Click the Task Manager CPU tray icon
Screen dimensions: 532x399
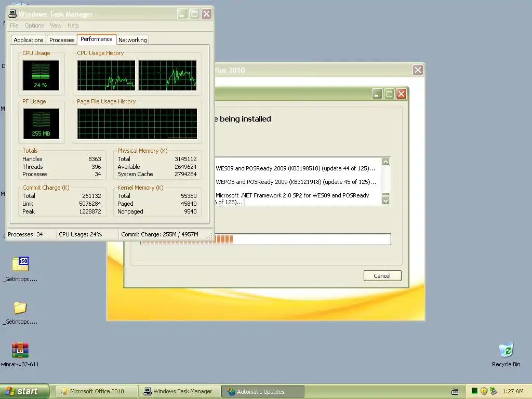475,391
